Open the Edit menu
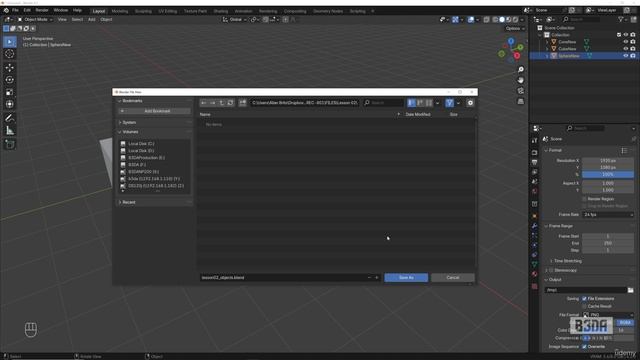 point(27,10)
